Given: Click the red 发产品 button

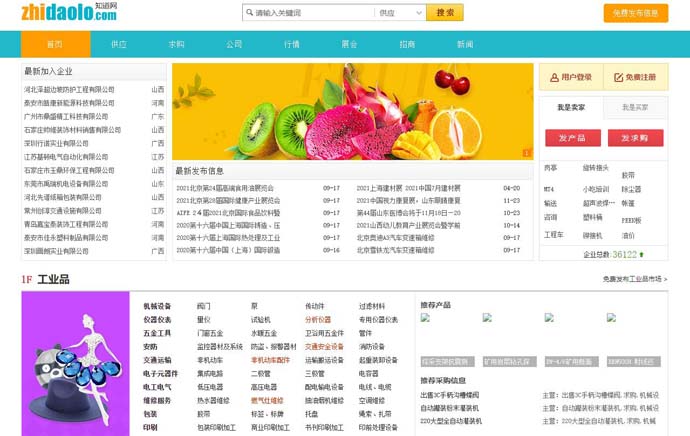Looking at the screenshot, I should point(573,138).
